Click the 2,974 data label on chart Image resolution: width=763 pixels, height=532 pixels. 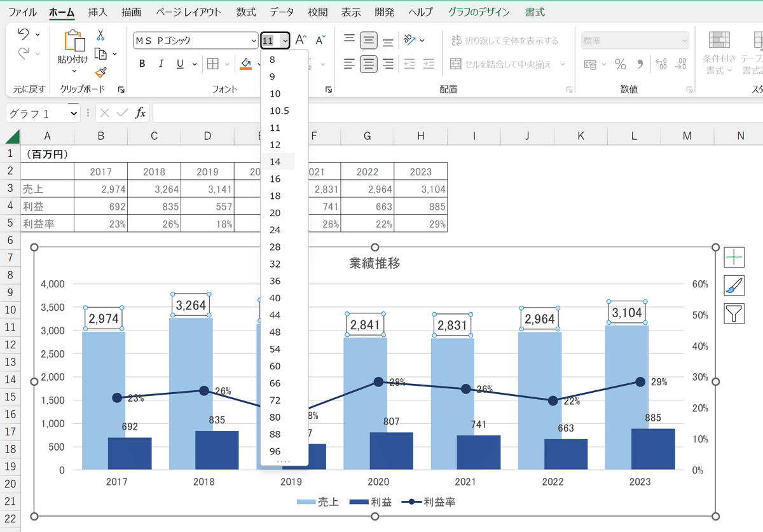[x=104, y=318]
